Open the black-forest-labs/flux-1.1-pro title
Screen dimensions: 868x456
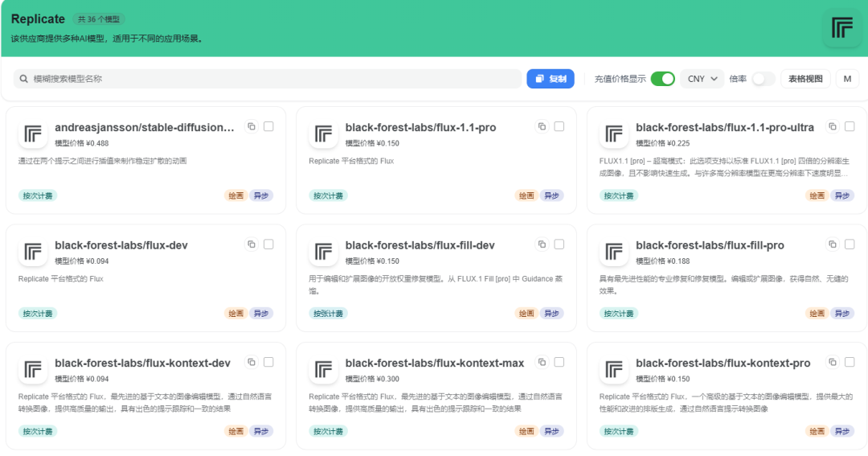point(420,127)
